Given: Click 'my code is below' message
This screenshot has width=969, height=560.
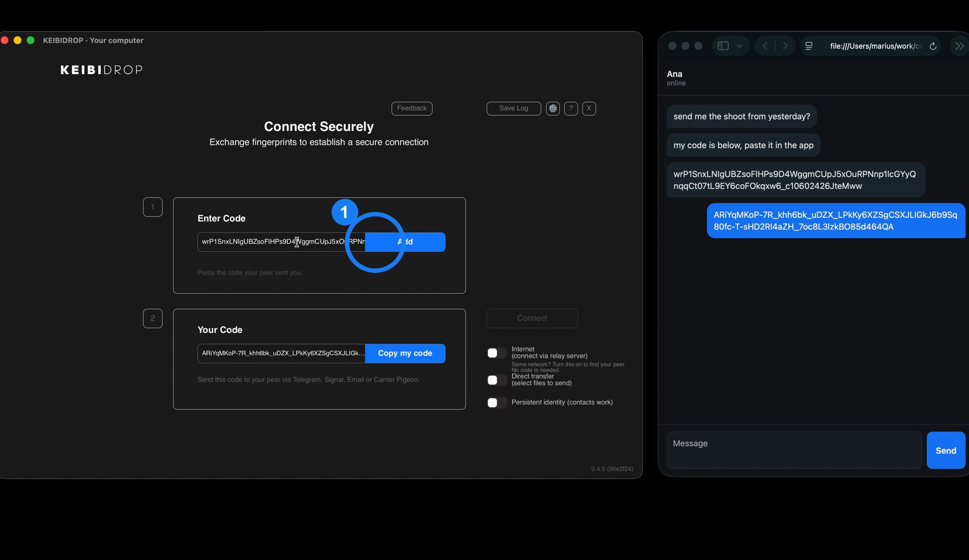Looking at the screenshot, I should (x=743, y=145).
